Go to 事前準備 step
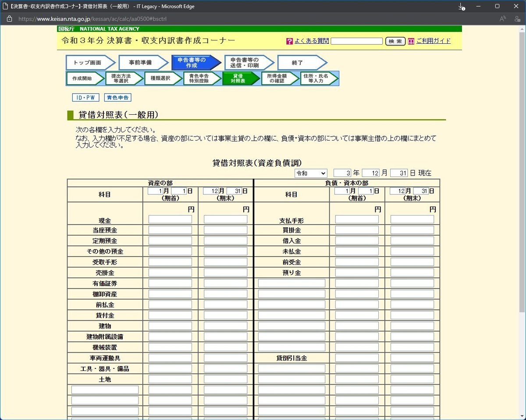 click(143, 63)
